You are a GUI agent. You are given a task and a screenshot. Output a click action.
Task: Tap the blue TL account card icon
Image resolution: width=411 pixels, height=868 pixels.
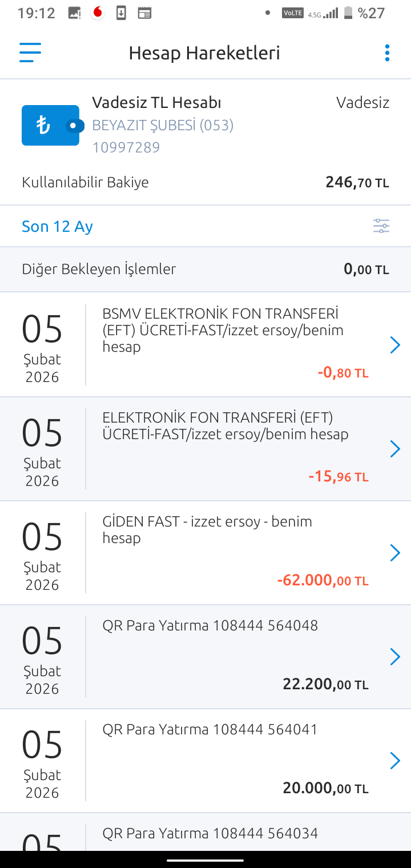[x=53, y=125]
